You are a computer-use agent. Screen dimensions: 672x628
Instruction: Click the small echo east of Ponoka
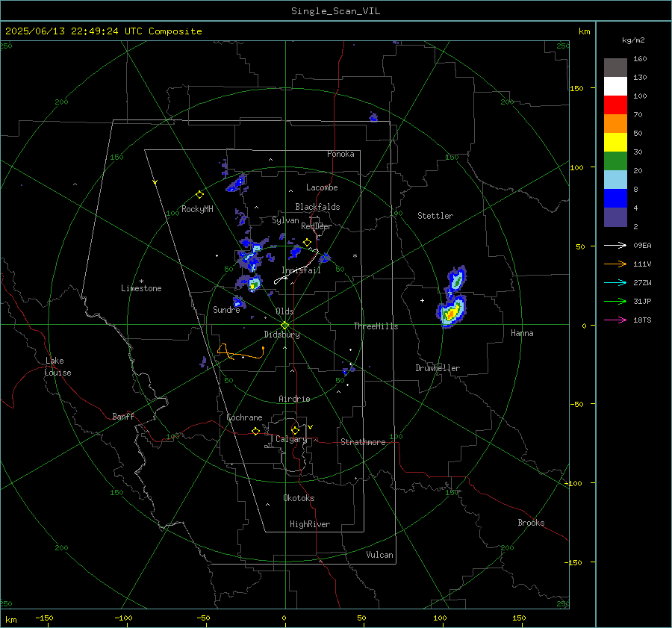point(374,117)
